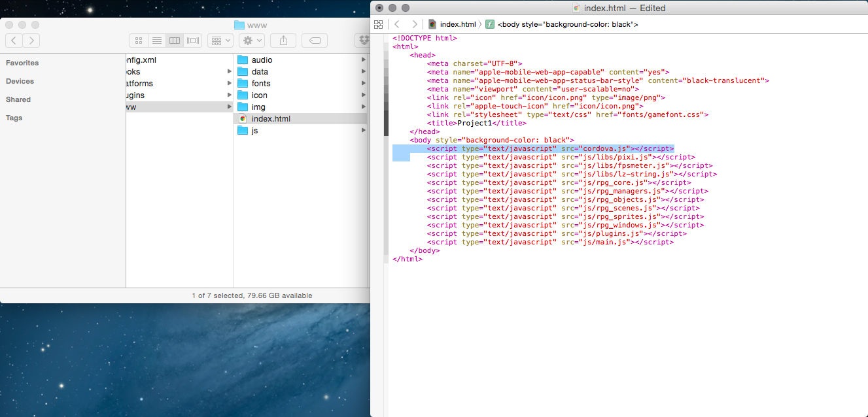Click the pixi.js script line
868x417 pixels.
(561, 157)
